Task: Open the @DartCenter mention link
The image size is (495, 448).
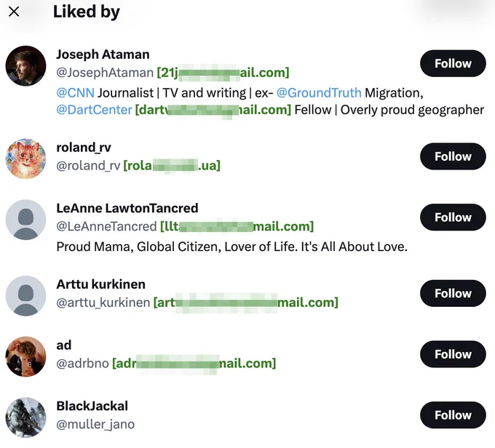Action: click(x=94, y=110)
